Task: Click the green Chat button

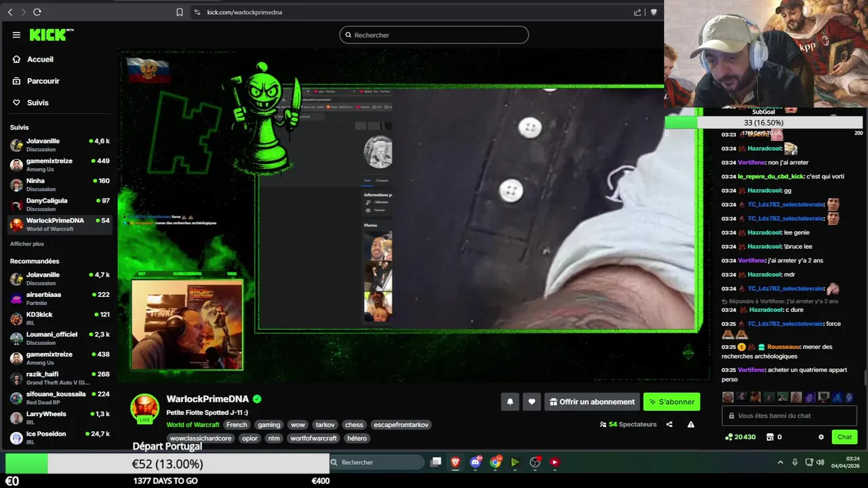Action: click(844, 437)
